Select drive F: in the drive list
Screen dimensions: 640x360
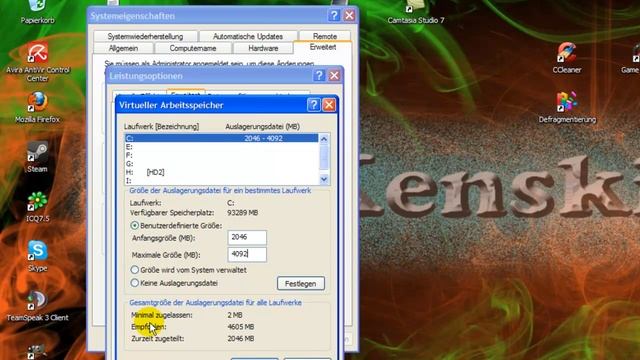tap(221, 156)
